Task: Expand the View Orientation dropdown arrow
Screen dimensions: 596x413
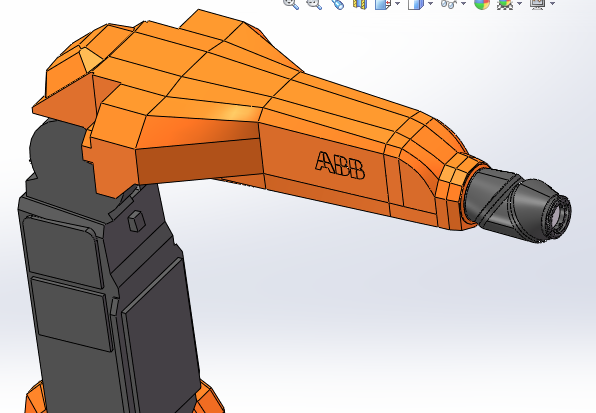Action: click(x=398, y=3)
